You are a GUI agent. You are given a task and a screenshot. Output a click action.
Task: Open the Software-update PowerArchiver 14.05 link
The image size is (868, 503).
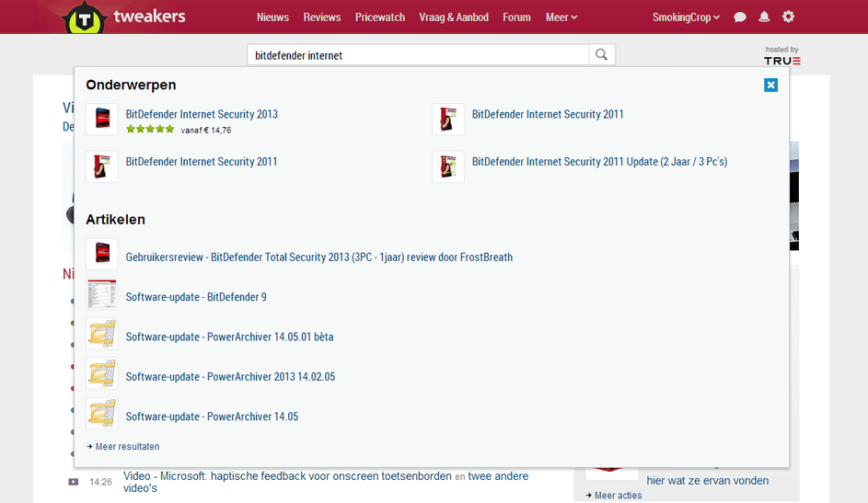point(212,417)
